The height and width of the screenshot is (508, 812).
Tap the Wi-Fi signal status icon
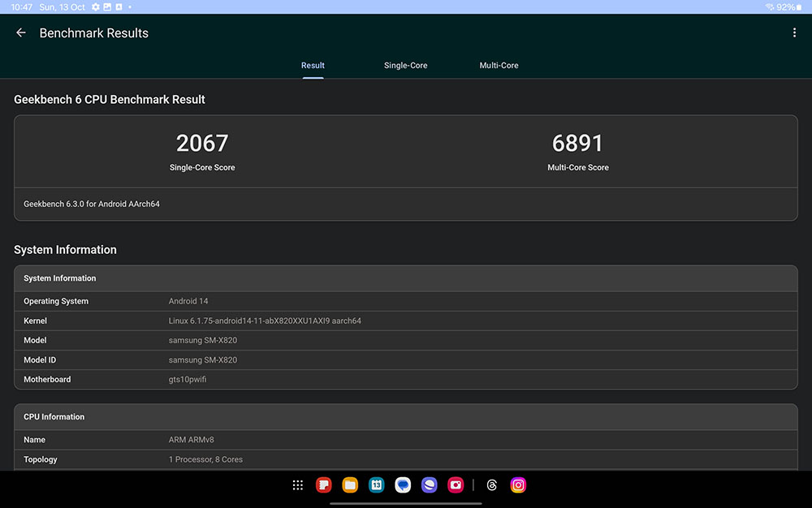coord(770,7)
